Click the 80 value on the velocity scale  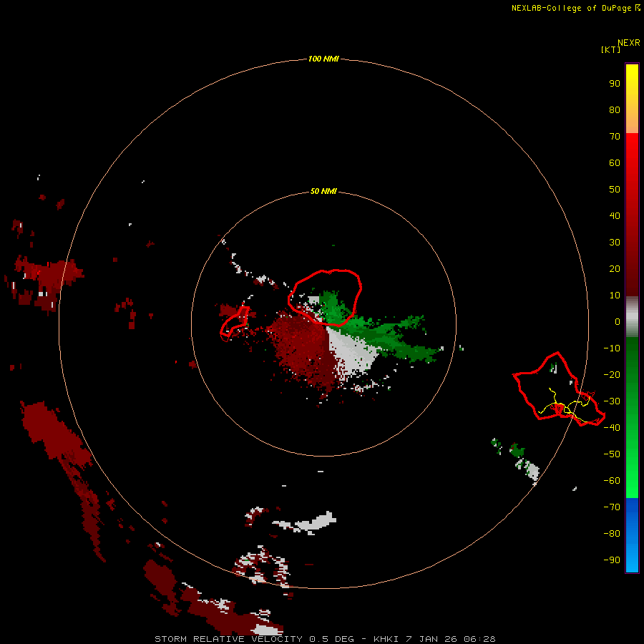click(615, 109)
